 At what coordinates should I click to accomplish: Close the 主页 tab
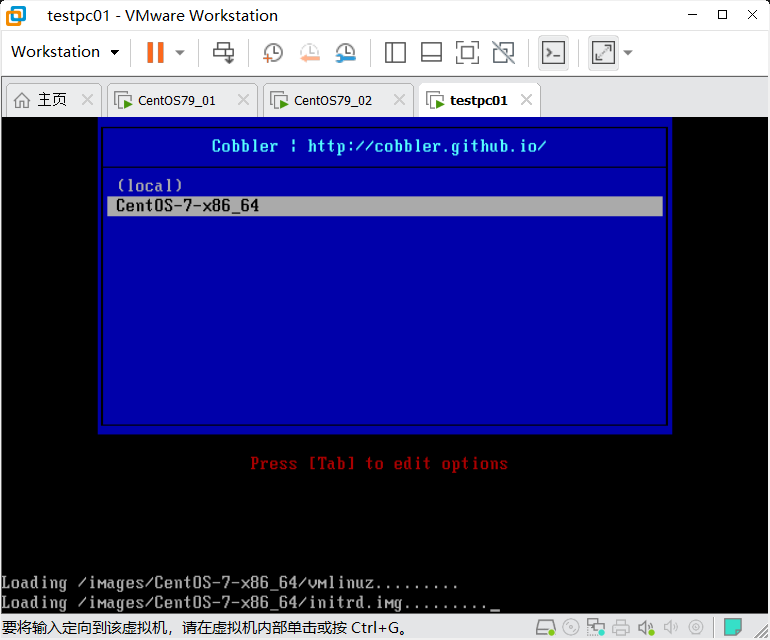87,100
